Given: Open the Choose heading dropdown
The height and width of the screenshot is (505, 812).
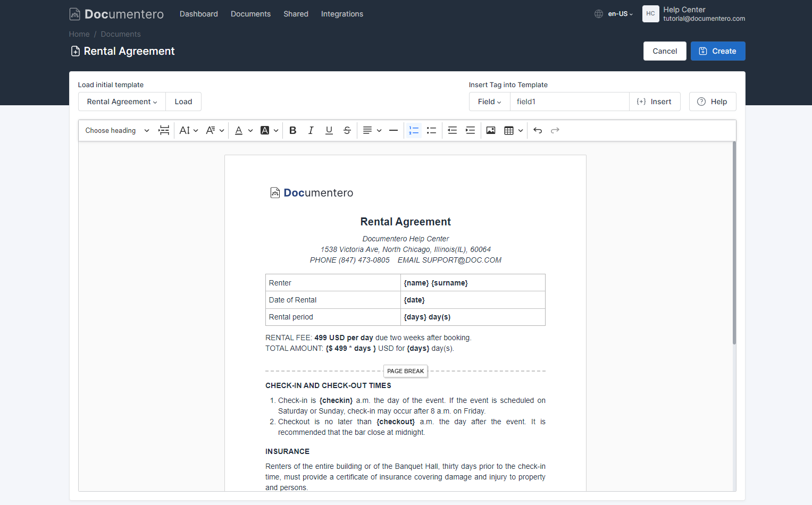Looking at the screenshot, I should [118, 130].
